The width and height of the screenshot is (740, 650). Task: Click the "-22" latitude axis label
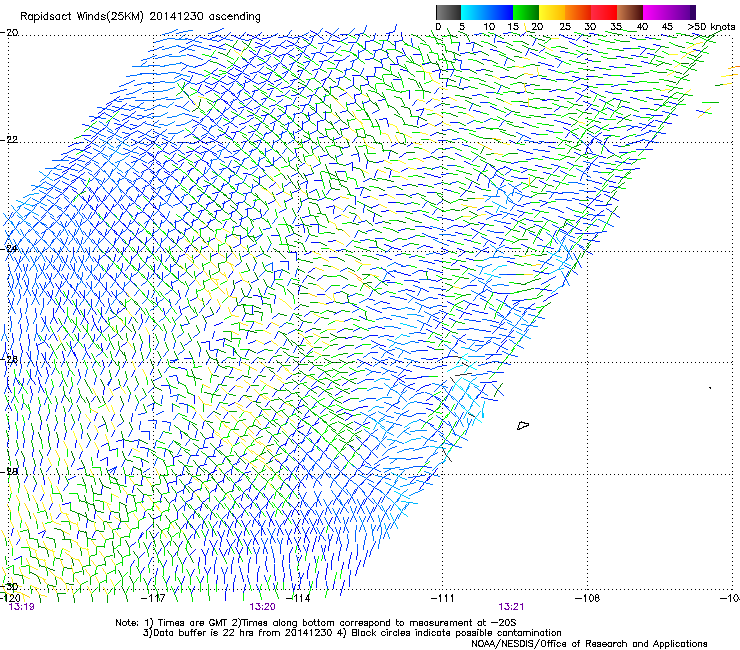[9, 140]
